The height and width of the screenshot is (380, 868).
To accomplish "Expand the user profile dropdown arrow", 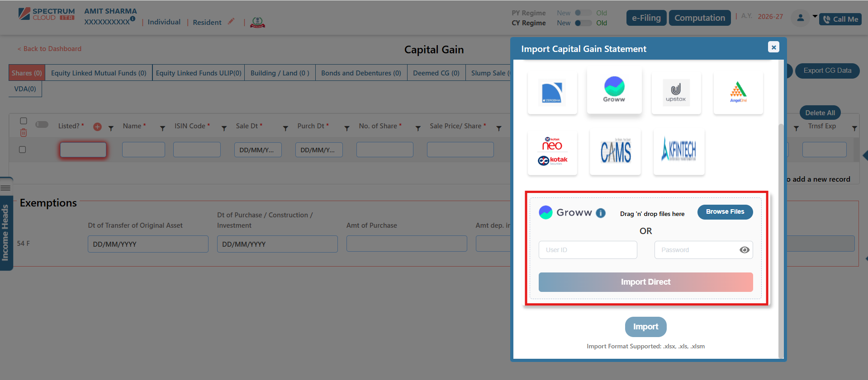I will pyautogui.click(x=815, y=17).
